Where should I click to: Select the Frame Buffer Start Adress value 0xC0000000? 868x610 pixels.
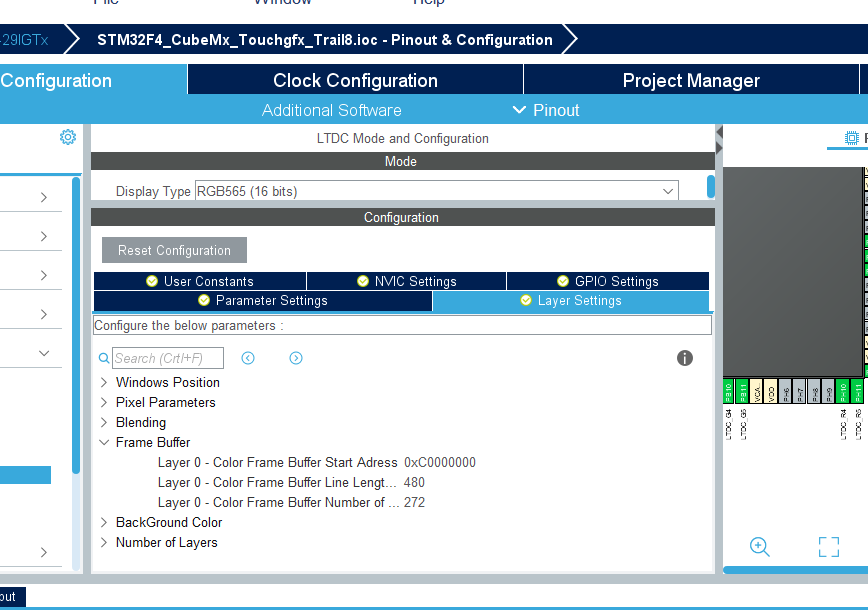440,462
